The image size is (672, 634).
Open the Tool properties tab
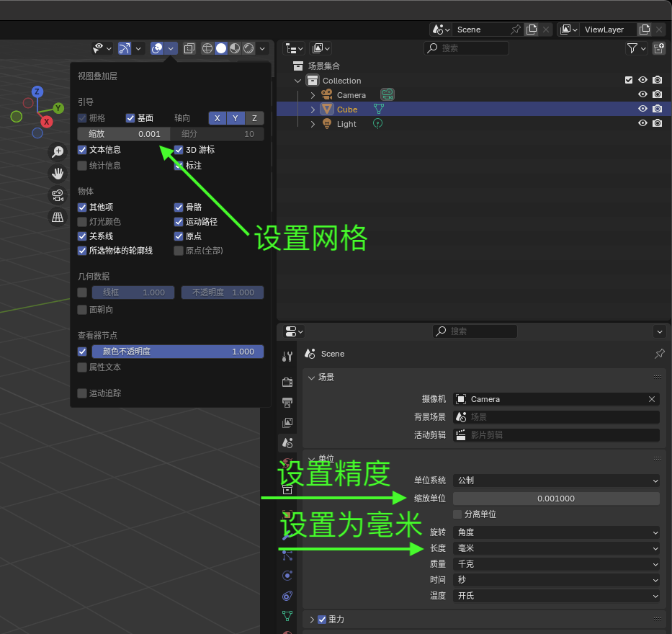[x=287, y=356]
